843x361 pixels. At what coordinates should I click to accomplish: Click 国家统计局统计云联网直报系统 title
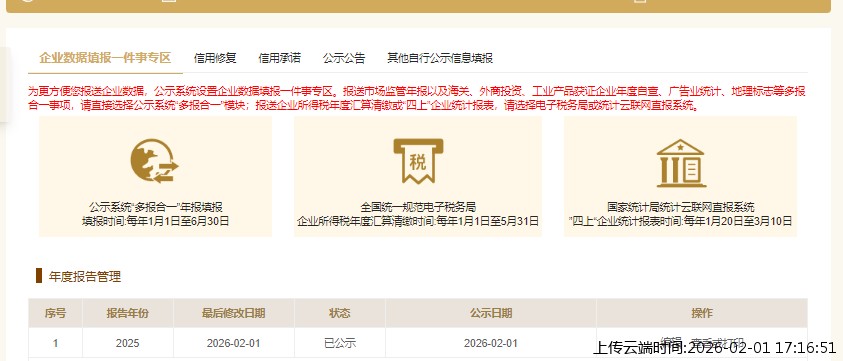click(681, 207)
